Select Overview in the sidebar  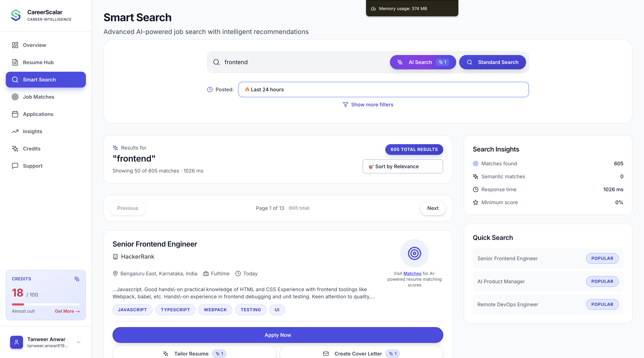click(34, 45)
